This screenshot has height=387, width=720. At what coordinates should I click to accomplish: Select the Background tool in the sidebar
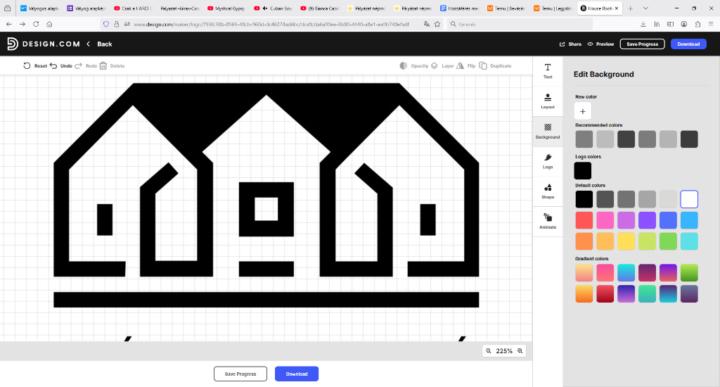coord(547,131)
